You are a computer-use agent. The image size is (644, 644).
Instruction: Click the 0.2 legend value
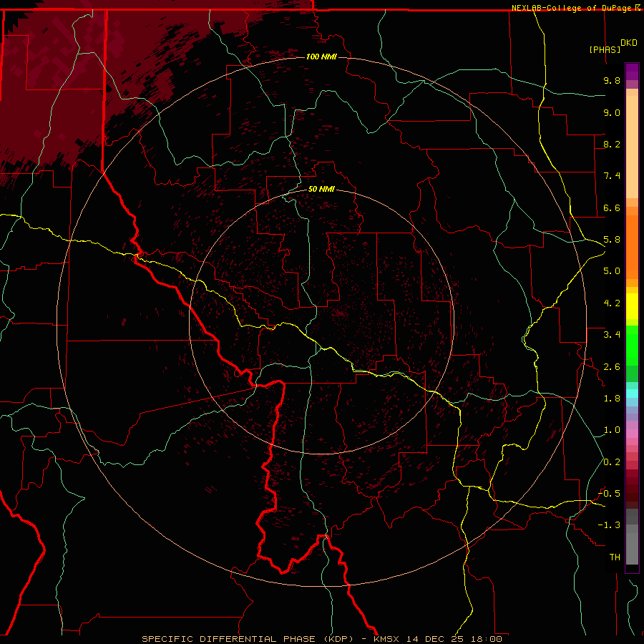point(612,462)
